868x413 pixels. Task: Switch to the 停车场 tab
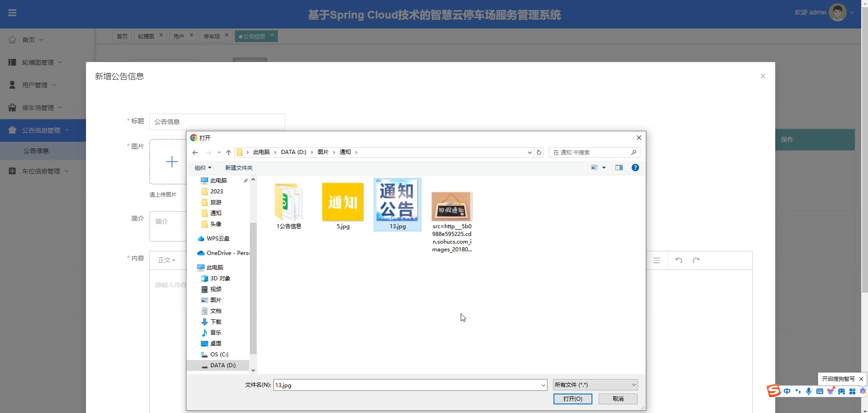[x=211, y=36]
